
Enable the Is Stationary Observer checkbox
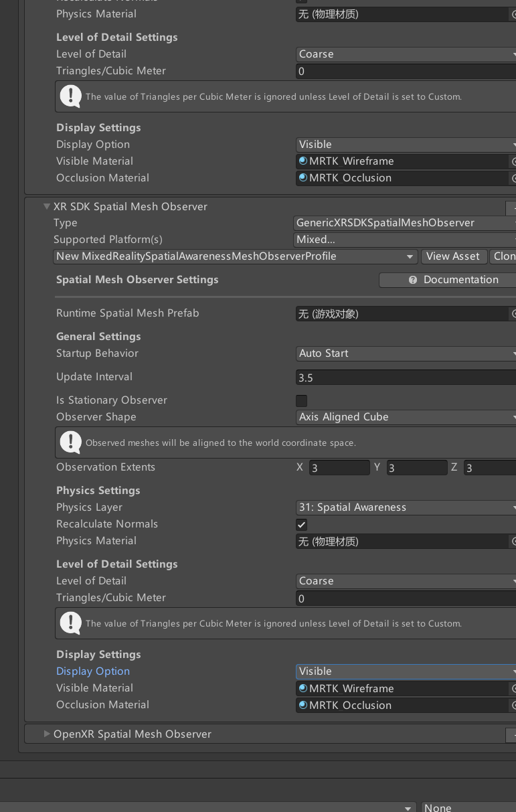[x=302, y=400]
